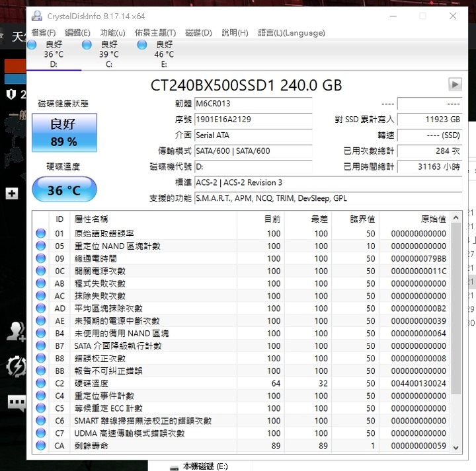Image resolution: width=476 pixels, height=471 pixels.
Task: Click the rotation rate value ---- (SSD)
Action: coord(430,135)
